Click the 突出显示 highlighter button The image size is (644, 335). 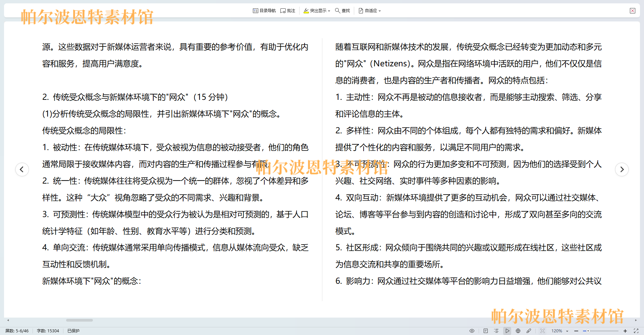[315, 11]
